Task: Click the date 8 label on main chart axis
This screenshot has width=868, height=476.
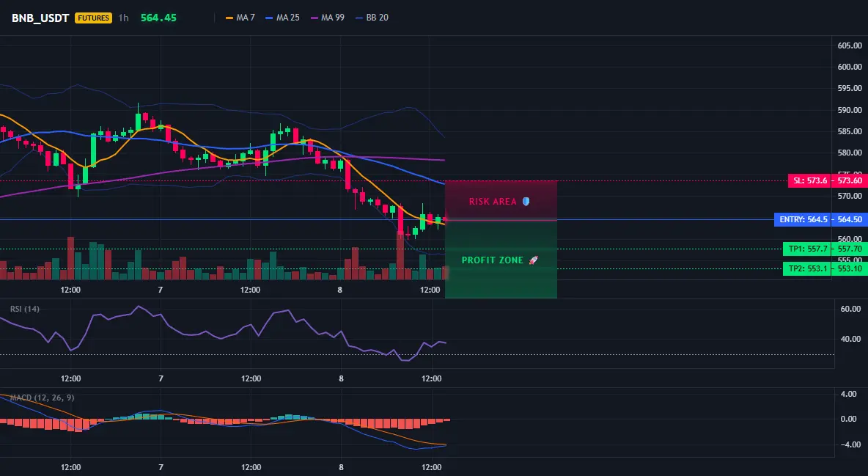Action: click(x=340, y=290)
